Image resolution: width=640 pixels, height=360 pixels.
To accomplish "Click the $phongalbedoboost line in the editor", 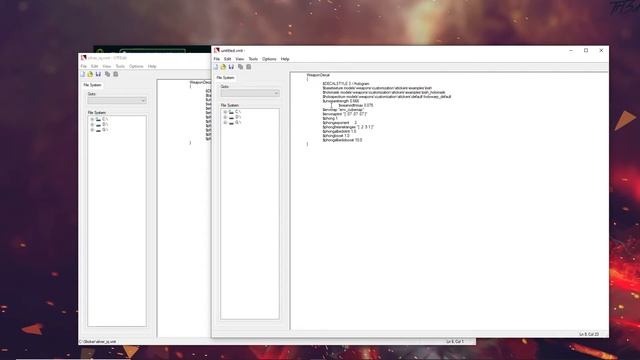I will pos(342,140).
